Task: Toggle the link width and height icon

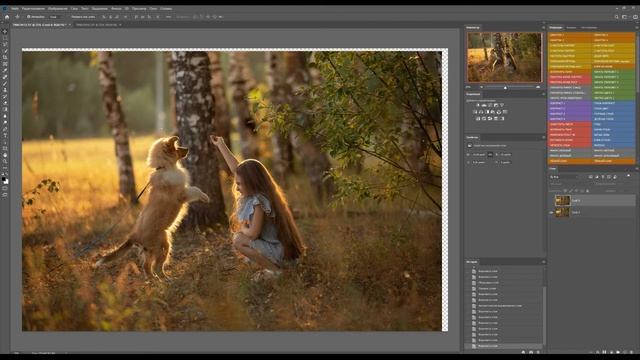Action: [490, 154]
